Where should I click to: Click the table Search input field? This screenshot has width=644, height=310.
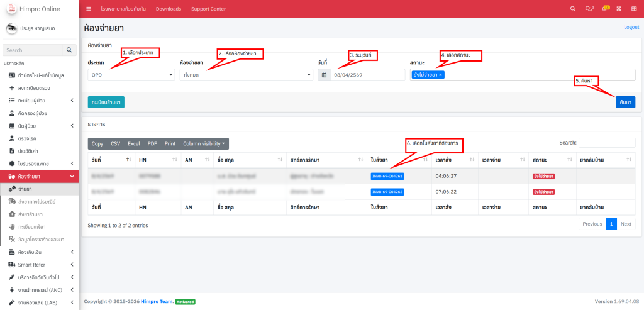[x=606, y=143]
